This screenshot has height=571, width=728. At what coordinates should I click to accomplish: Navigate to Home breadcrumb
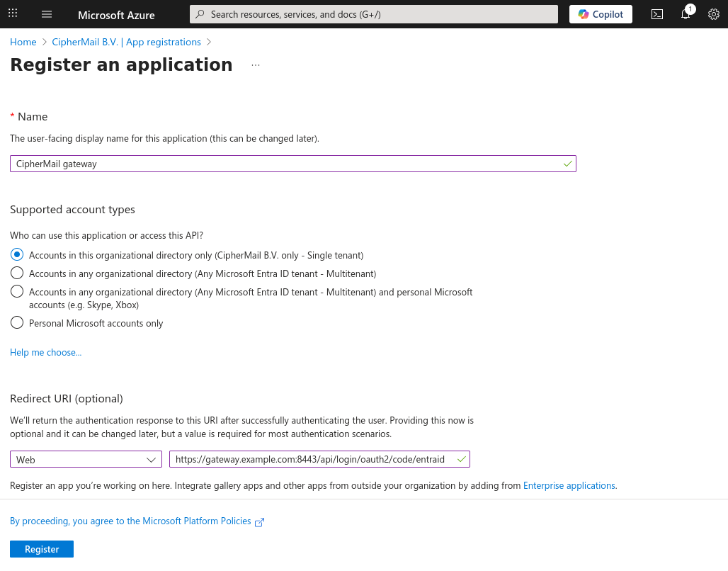[x=23, y=42]
